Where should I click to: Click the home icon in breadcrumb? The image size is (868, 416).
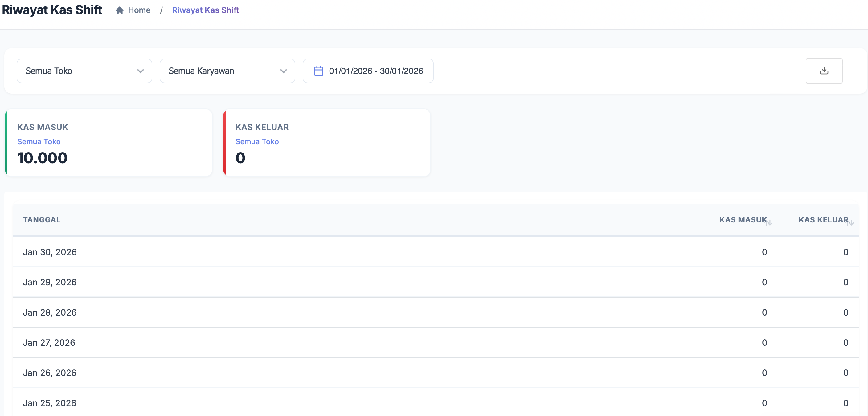coord(119,10)
